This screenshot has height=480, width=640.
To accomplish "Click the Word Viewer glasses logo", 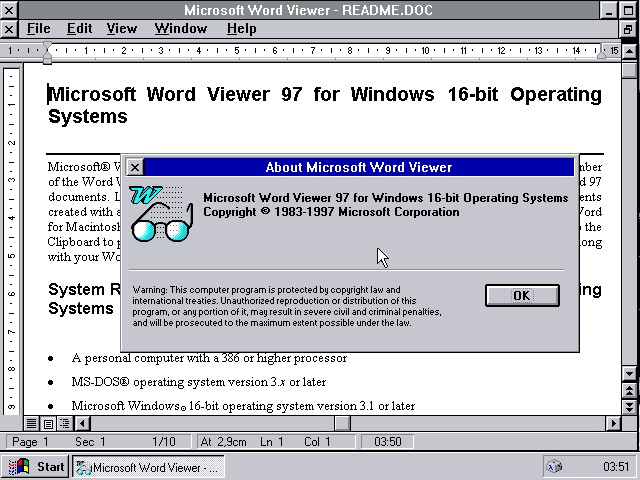I will point(162,213).
